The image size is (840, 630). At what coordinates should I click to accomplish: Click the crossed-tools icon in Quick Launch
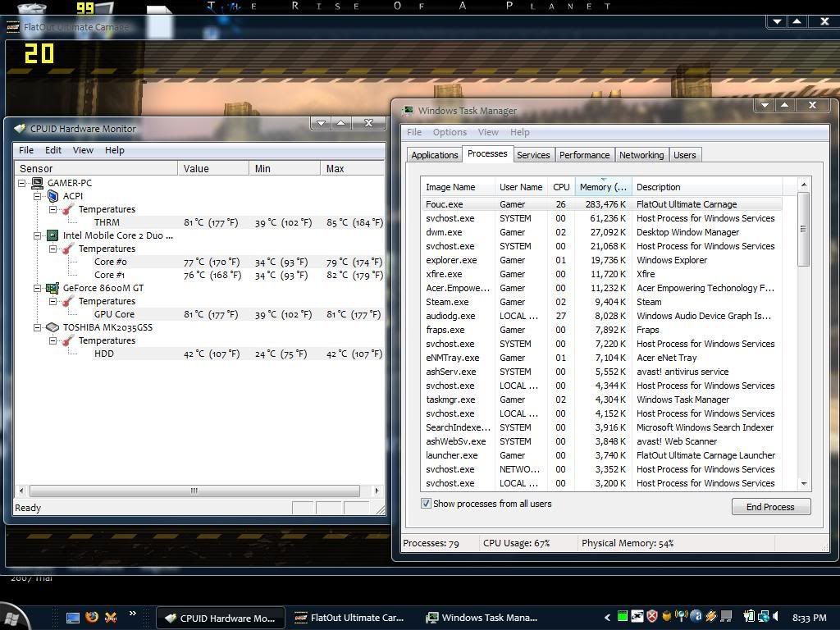tap(111, 618)
